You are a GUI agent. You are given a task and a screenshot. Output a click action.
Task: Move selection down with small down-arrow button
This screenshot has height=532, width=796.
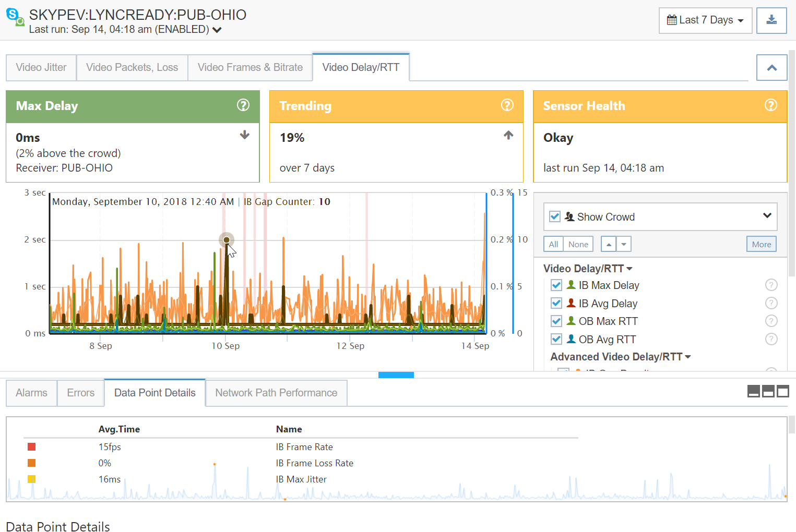pos(624,244)
